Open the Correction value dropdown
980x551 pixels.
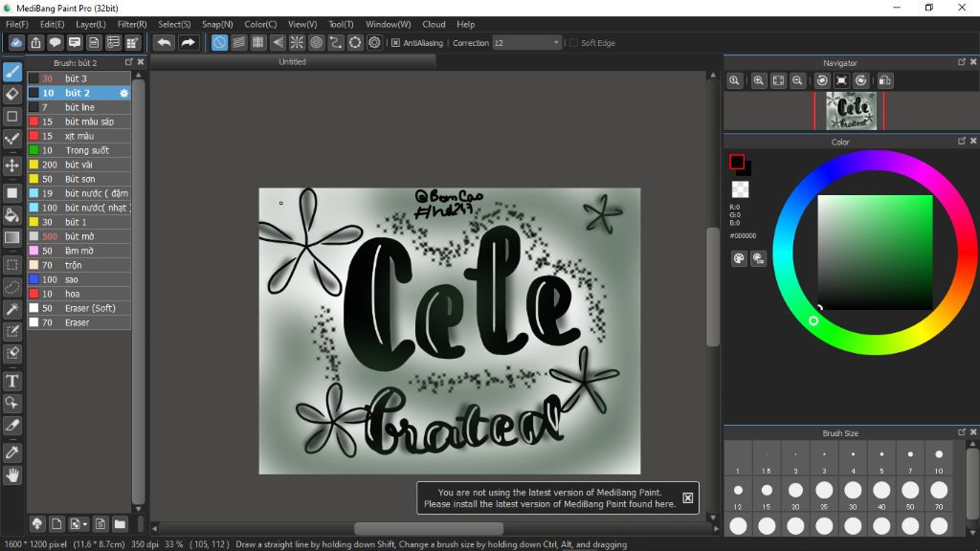tap(556, 43)
